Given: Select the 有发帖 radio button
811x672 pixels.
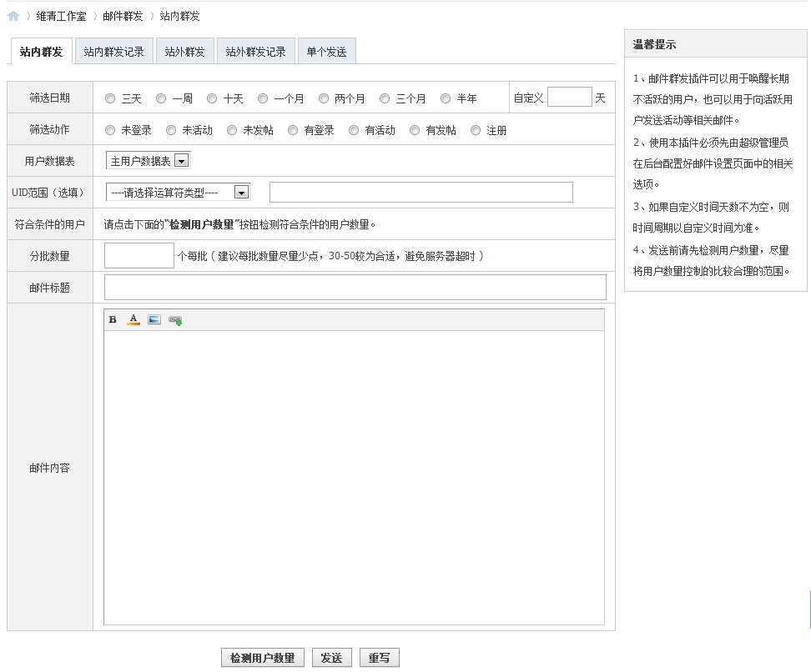Looking at the screenshot, I should coord(415,130).
